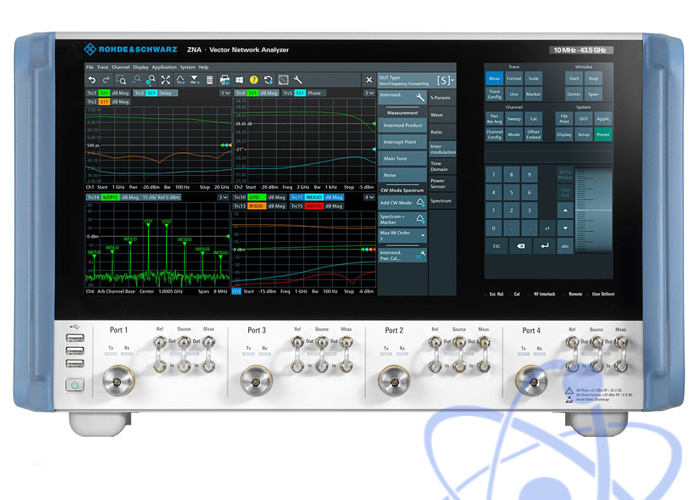Open the Max IM Order dropdown
Screen dimensions: 700x500
[x=403, y=235]
